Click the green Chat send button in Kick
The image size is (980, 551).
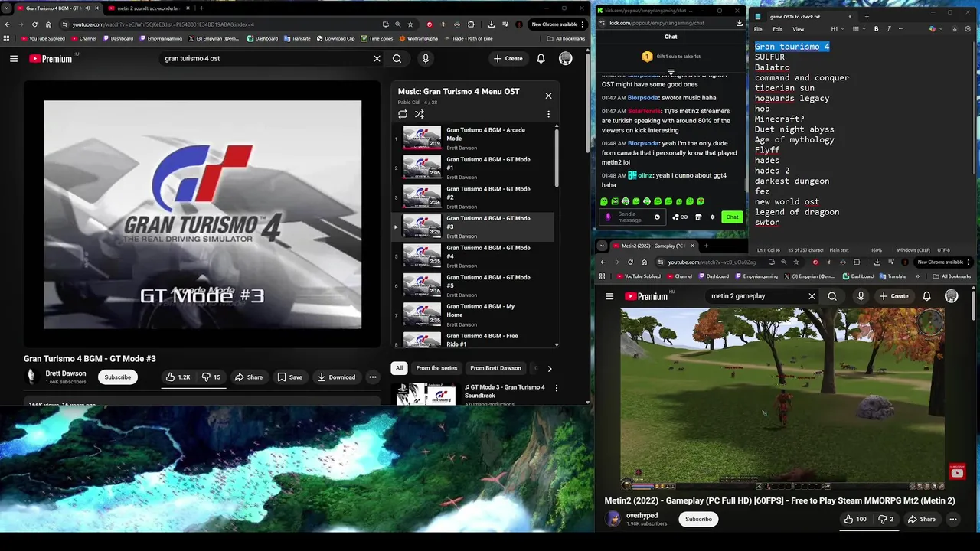pyautogui.click(x=732, y=217)
